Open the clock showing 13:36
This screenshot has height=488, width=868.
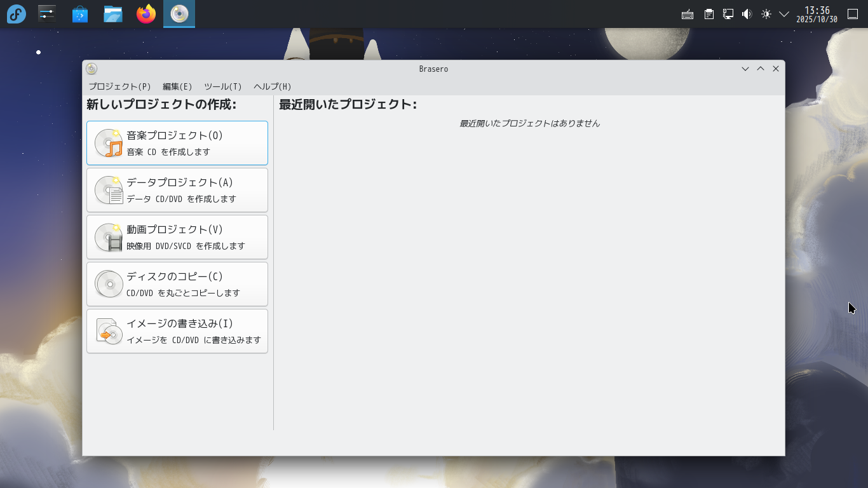click(x=817, y=14)
